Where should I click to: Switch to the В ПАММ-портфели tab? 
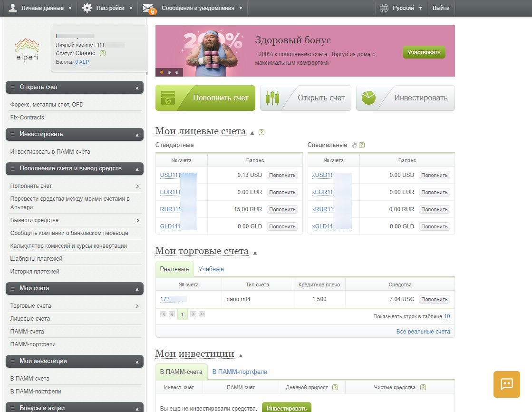(240, 372)
